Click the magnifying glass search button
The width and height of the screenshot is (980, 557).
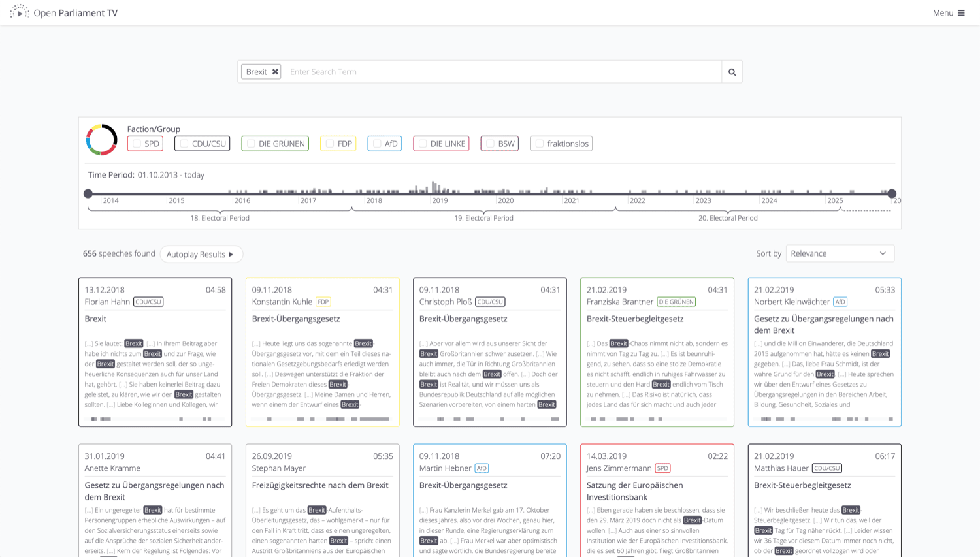732,72
